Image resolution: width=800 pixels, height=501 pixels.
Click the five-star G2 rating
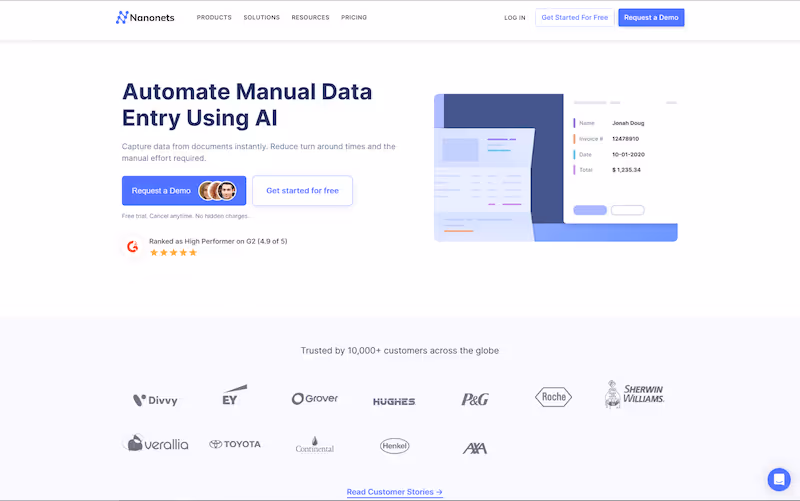(173, 253)
